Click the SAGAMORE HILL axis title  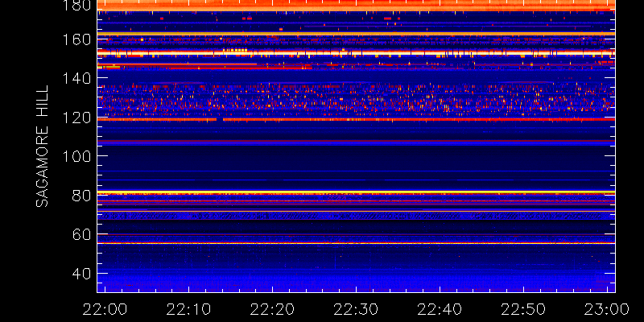pos(43,147)
